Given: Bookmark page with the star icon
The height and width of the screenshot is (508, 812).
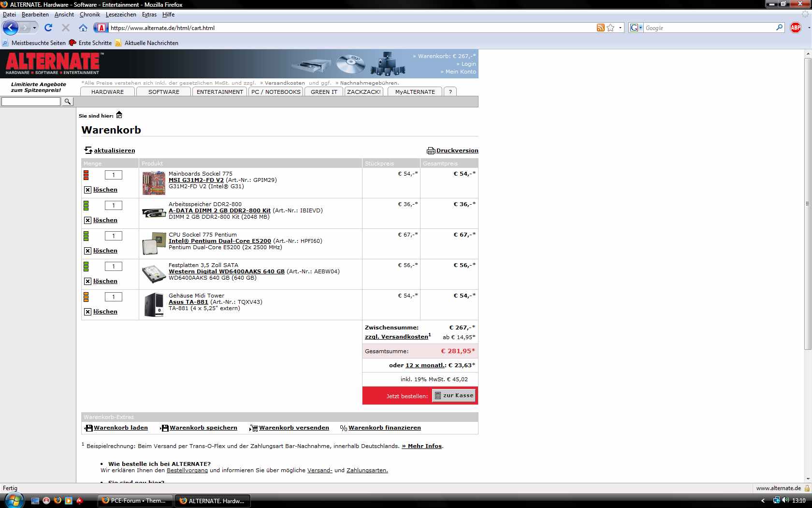Looking at the screenshot, I should [x=610, y=28].
